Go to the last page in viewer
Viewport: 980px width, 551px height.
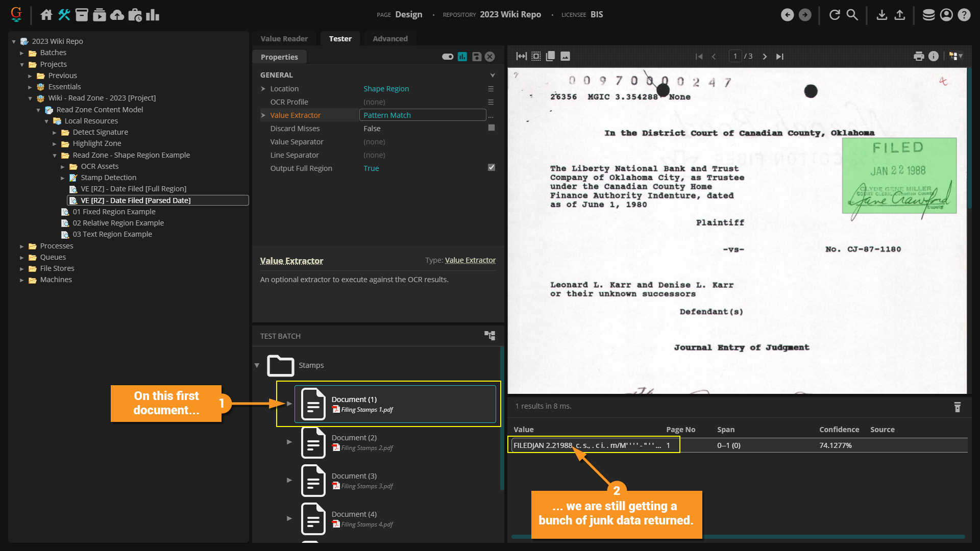(x=780, y=56)
